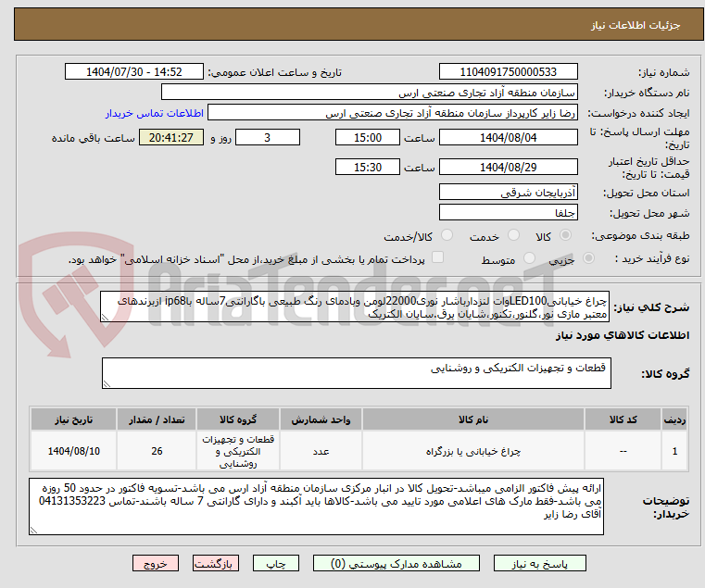The height and width of the screenshot is (588, 705).
Task: Click the قطعات و تجهیزات الکتریکی table cell
Action: [238, 451]
